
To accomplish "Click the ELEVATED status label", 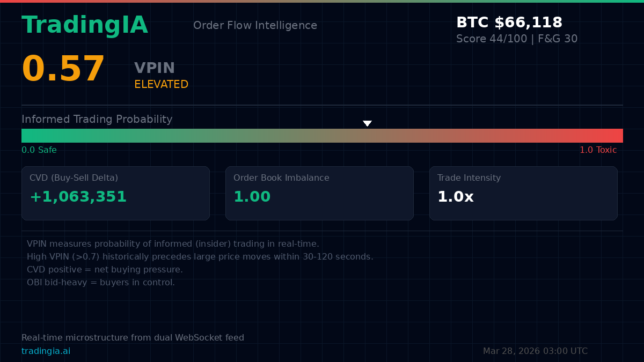I will (x=161, y=84).
